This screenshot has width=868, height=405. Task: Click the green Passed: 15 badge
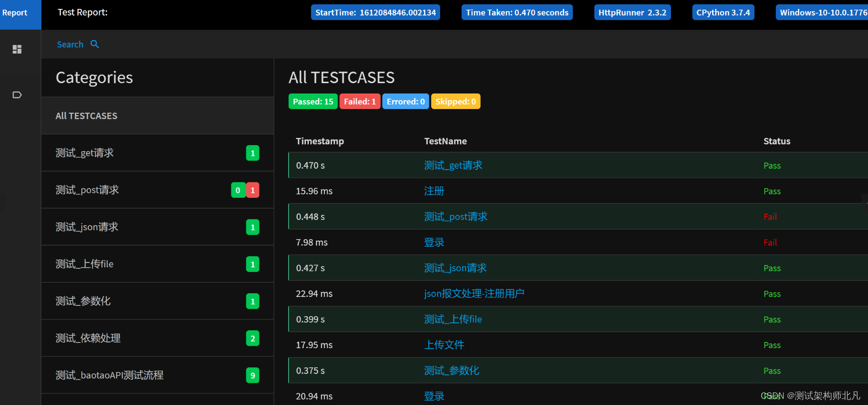313,101
